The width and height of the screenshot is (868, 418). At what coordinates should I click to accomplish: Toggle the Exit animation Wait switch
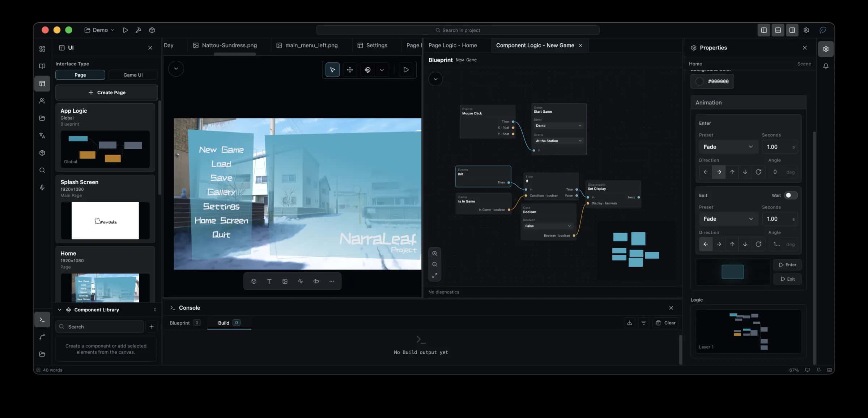(791, 195)
